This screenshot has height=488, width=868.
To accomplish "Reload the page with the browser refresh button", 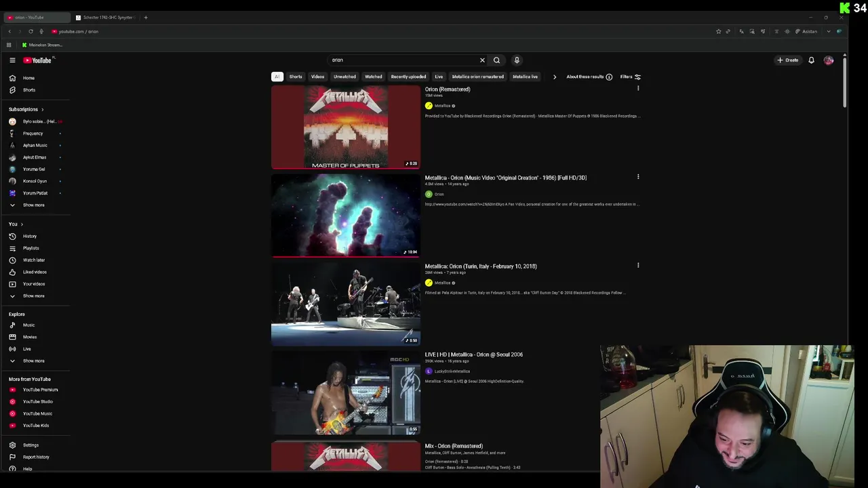I will point(31,31).
